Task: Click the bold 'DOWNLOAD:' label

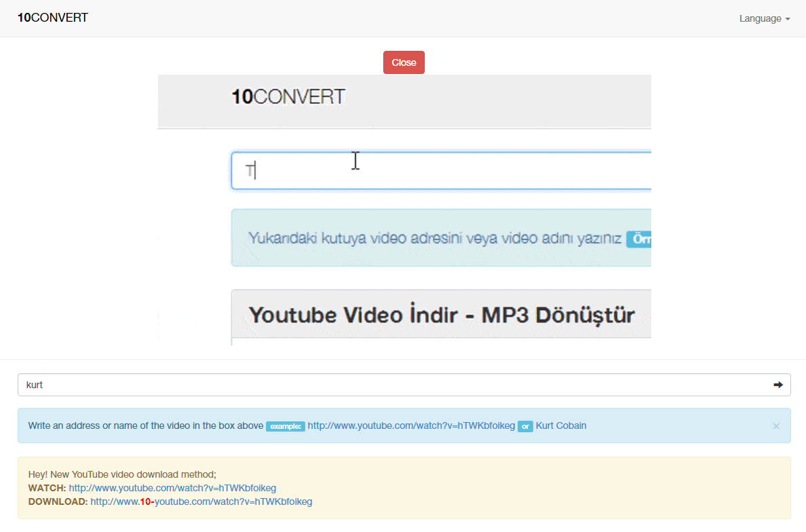Action: point(58,502)
